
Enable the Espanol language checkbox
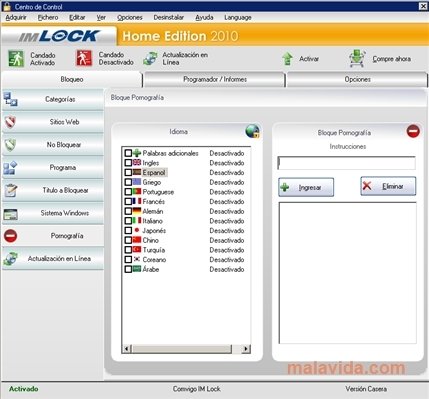point(128,173)
